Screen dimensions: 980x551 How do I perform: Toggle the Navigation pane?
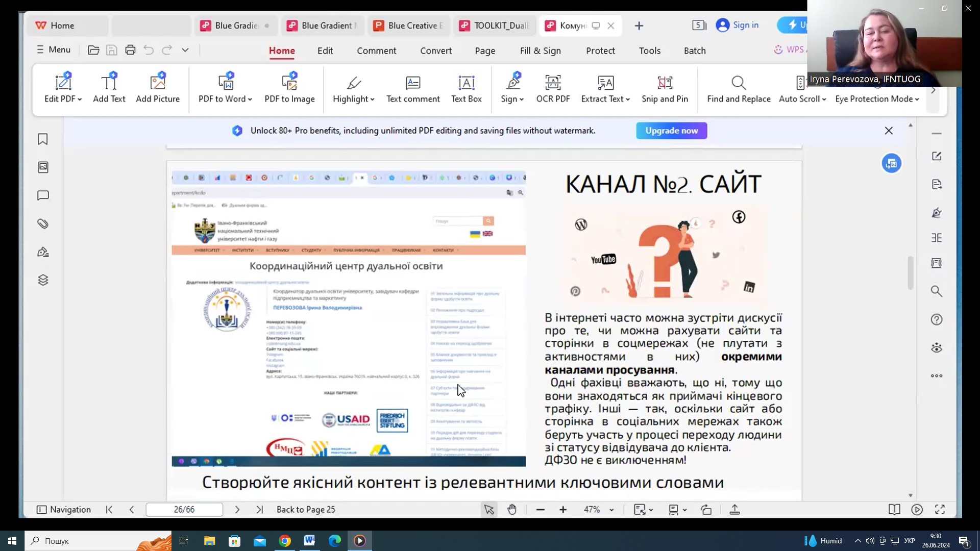pos(64,510)
